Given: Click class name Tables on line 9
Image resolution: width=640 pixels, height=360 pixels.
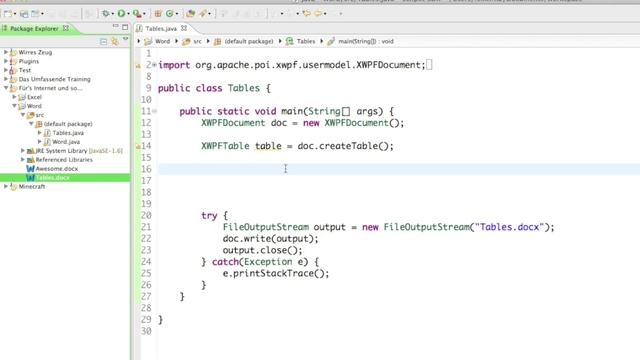Looking at the screenshot, I should pos(244,88).
